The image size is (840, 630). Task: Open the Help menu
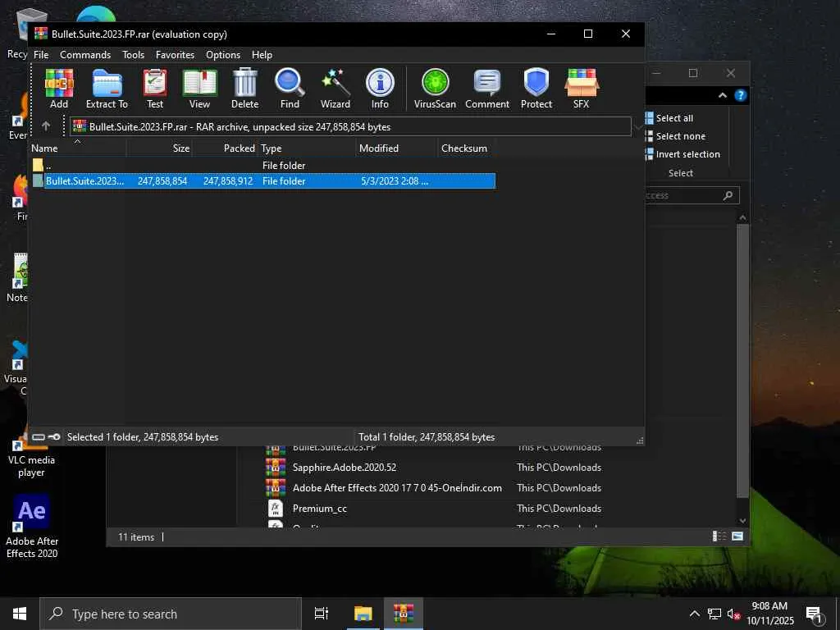point(262,55)
